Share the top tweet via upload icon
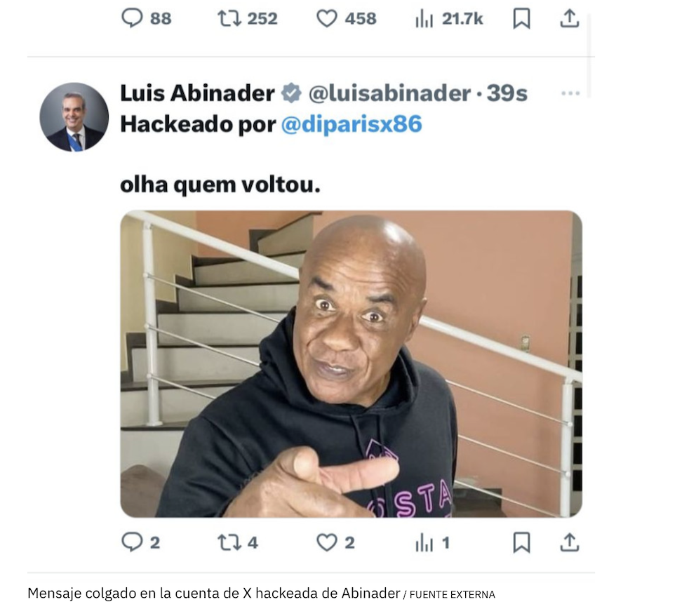The width and height of the screenshot is (696, 616). pyautogui.click(x=570, y=19)
